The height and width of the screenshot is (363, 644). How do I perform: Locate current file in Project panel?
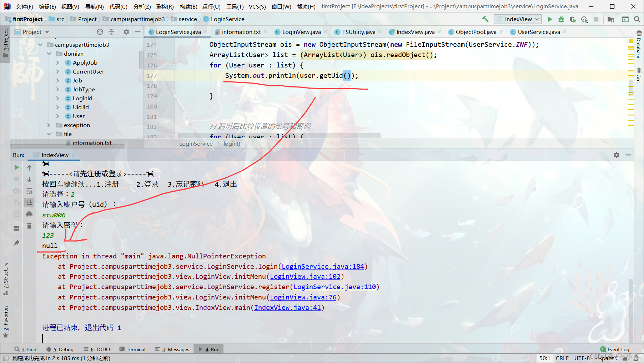coord(100,32)
